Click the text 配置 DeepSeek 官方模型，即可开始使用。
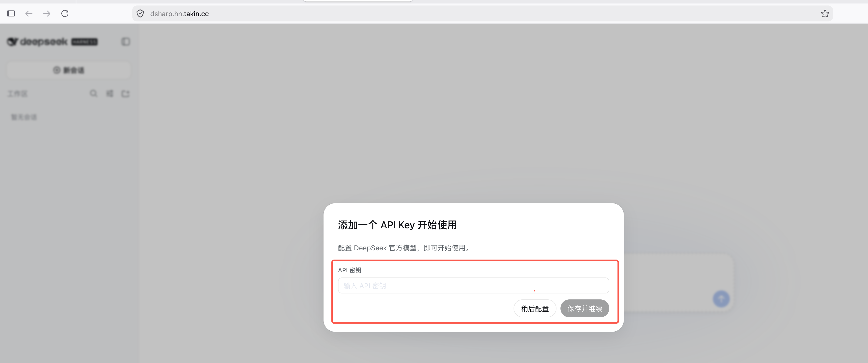Screen dimensions: 868x363 (405, 248)
